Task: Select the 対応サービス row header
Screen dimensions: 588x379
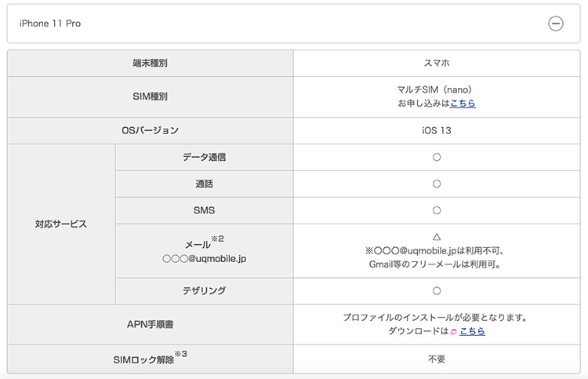Action: [61, 224]
